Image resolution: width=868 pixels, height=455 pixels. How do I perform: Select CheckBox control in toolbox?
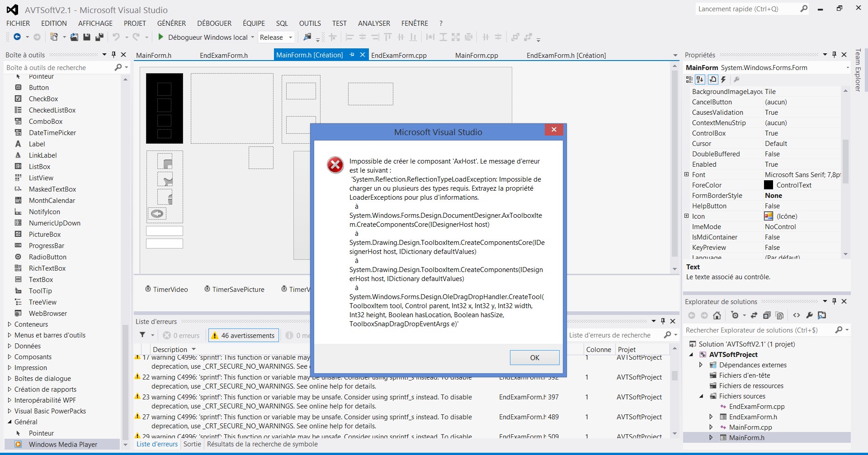[43, 99]
